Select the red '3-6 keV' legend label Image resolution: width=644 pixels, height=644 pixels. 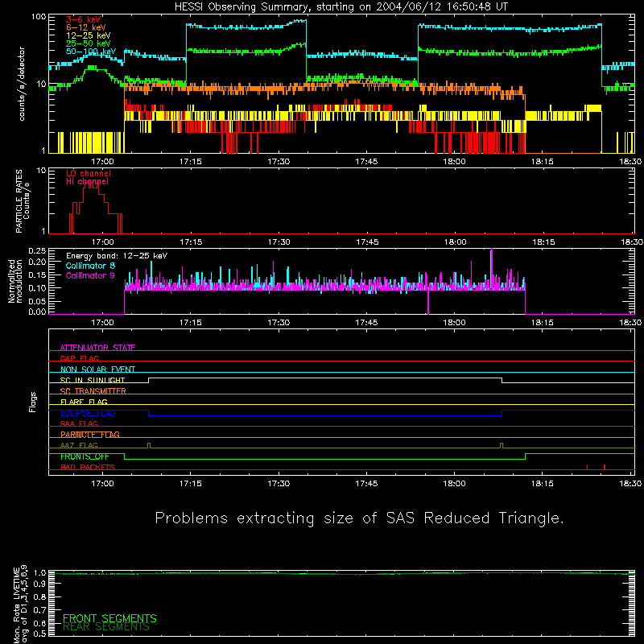[x=84, y=19]
